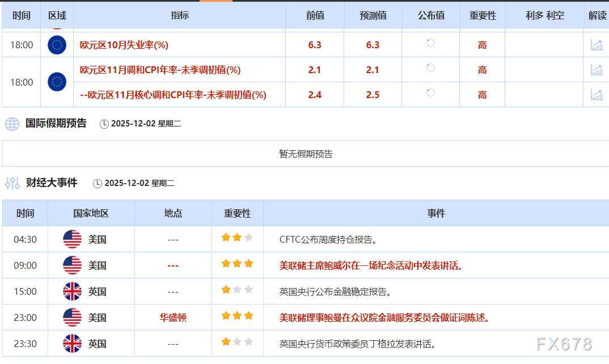Toggle the third star on Powell speech importance
Screen dimensions: 609x364
click(248, 265)
